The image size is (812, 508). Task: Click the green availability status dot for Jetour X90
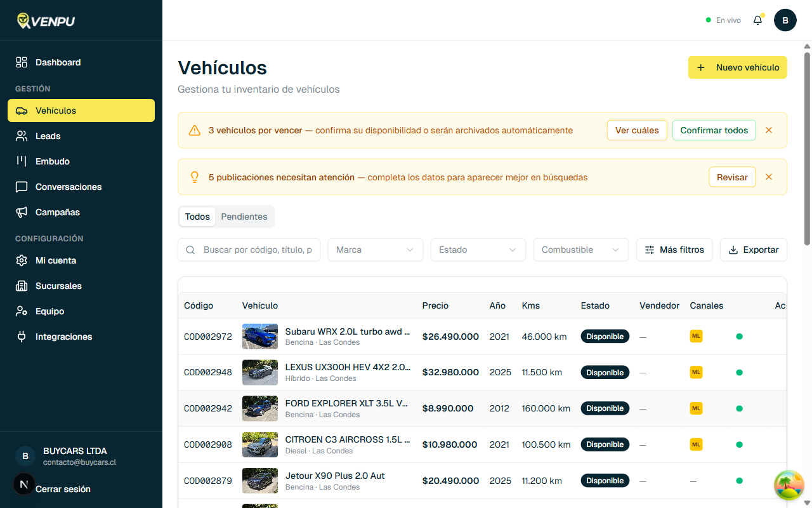point(740,481)
